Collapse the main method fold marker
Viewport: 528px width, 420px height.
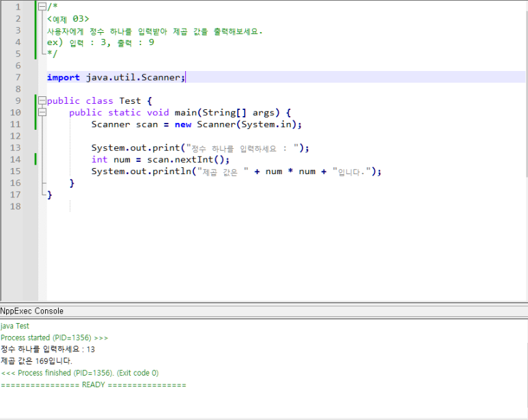pyautogui.click(x=42, y=112)
